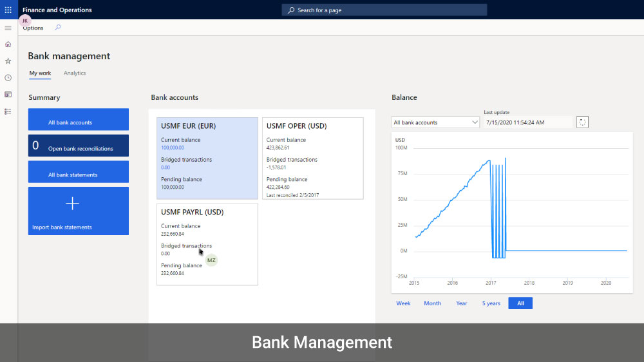This screenshot has width=644, height=362.
Task: Click the MZ user badge
Action: tap(211, 260)
